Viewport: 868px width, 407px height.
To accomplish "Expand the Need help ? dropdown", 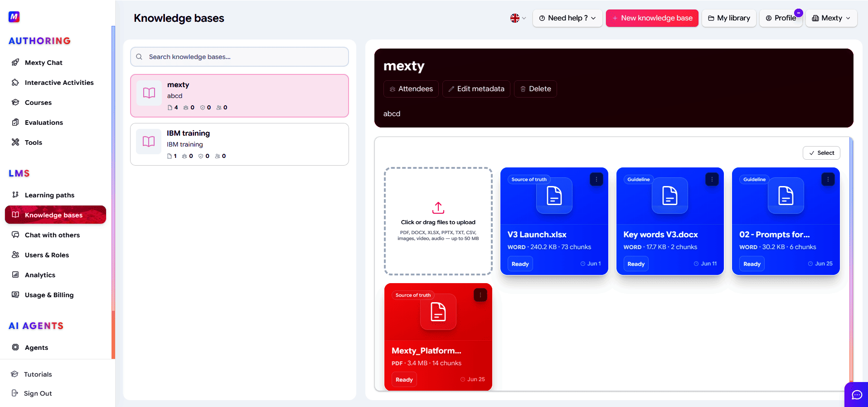I will [567, 18].
